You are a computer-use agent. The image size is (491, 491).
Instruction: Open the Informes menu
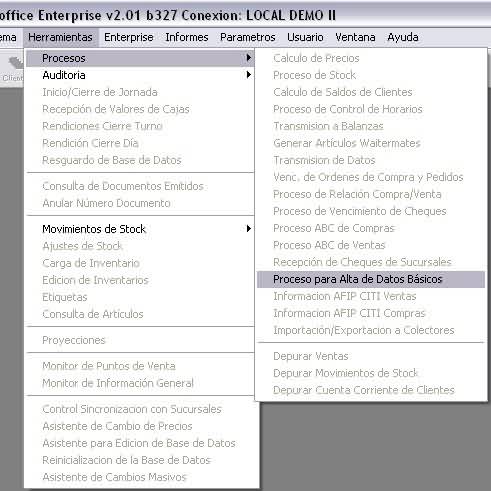[x=187, y=37]
